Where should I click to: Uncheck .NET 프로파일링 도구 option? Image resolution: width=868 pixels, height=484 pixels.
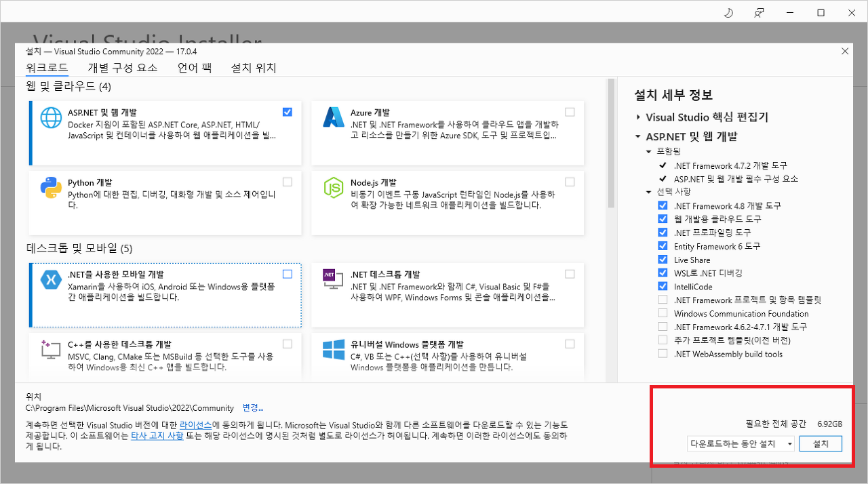tap(663, 233)
